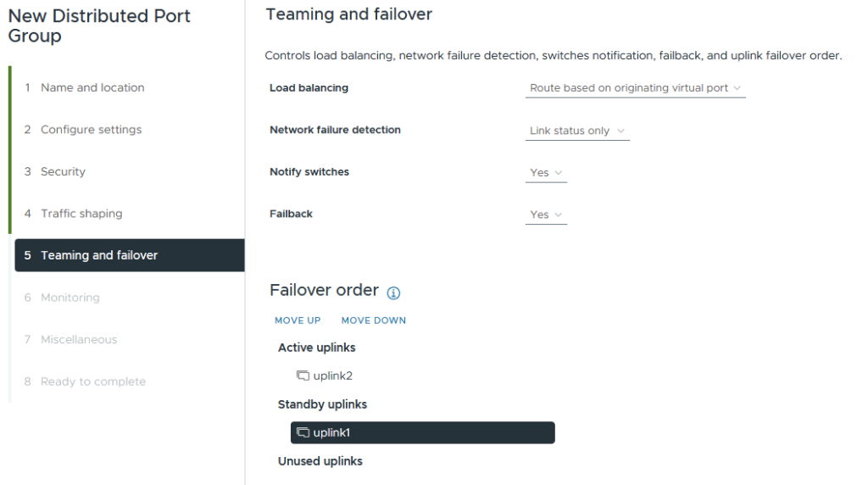Open the Load balancing dropdown
Screen dimensions: 868x485
click(635, 88)
